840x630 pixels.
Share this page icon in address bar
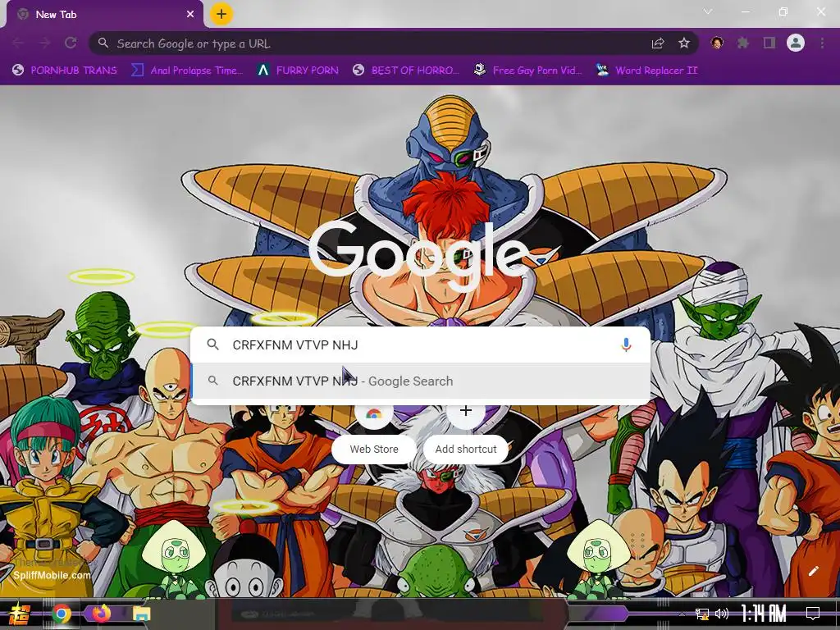[x=658, y=43]
